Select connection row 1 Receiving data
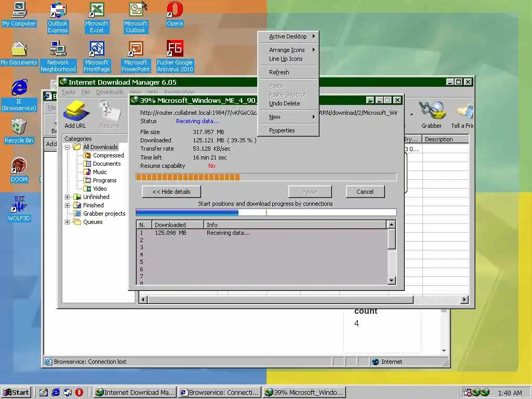This screenshot has width=532, height=399. pos(262,233)
